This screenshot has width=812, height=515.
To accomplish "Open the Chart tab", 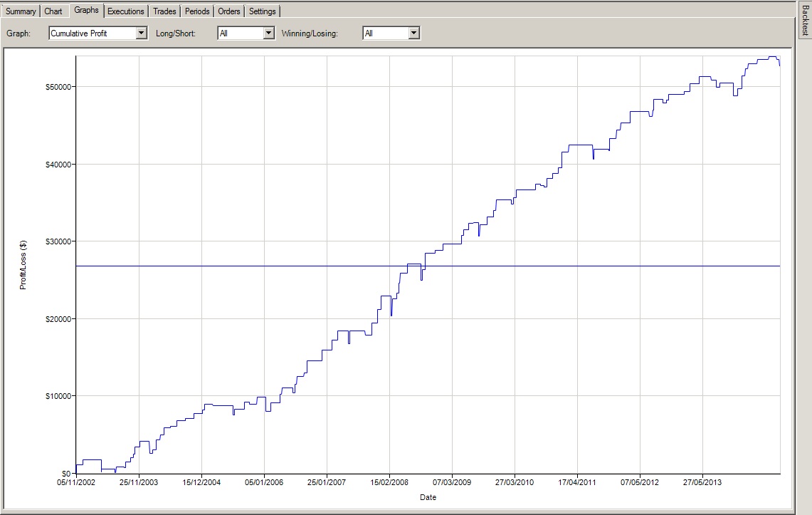I will click(x=53, y=11).
